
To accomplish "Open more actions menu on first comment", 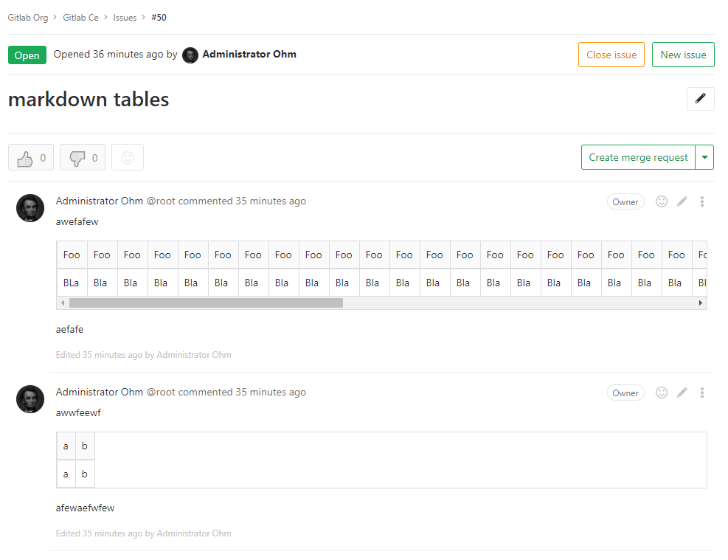I will pyautogui.click(x=702, y=201).
